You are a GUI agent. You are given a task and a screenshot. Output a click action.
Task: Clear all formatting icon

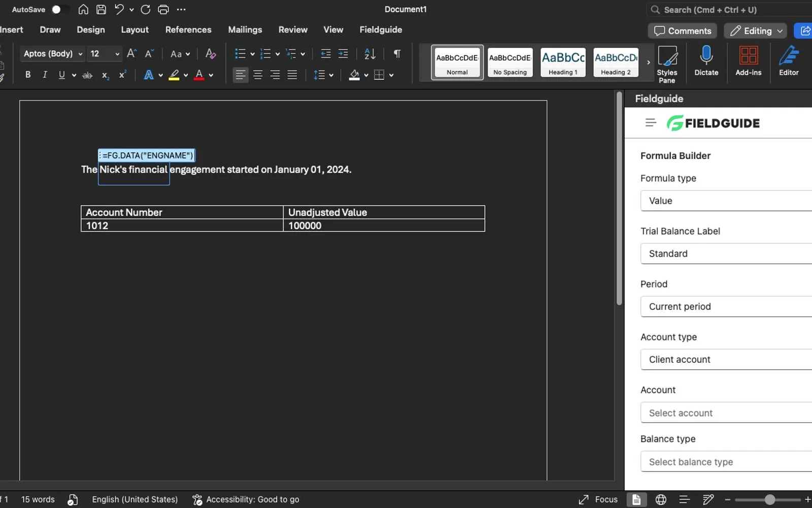tap(211, 53)
